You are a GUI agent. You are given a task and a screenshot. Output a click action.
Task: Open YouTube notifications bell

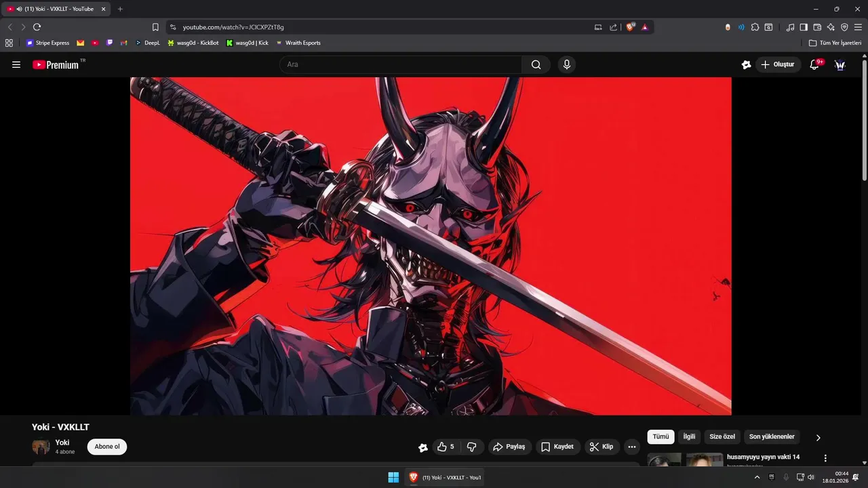tap(814, 64)
